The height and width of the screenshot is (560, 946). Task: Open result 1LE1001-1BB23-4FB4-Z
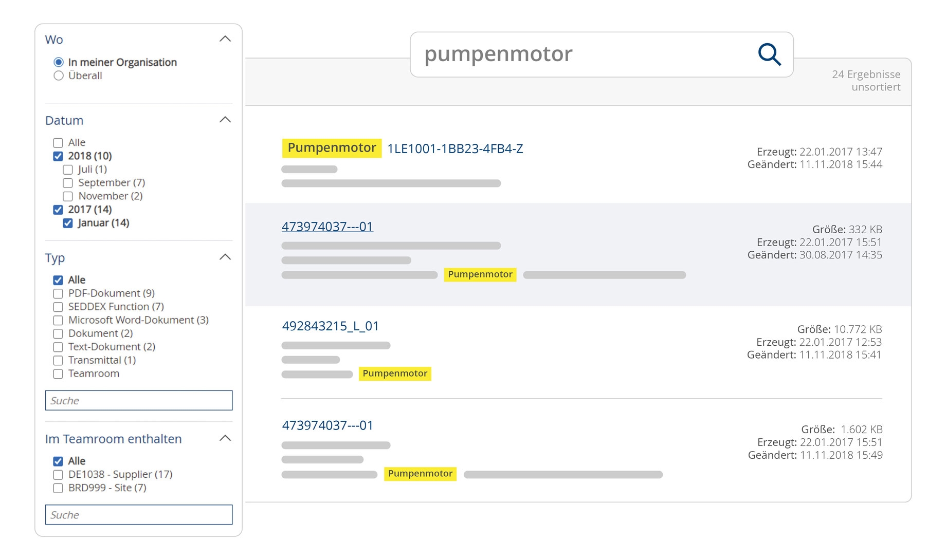(454, 149)
